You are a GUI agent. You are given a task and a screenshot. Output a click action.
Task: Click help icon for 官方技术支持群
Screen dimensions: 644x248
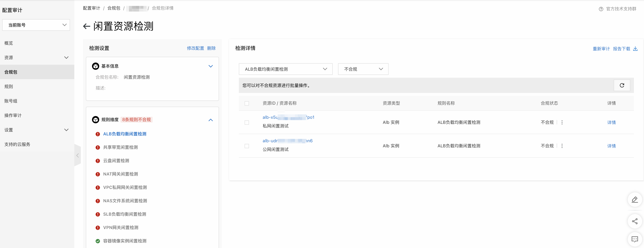(x=601, y=9)
